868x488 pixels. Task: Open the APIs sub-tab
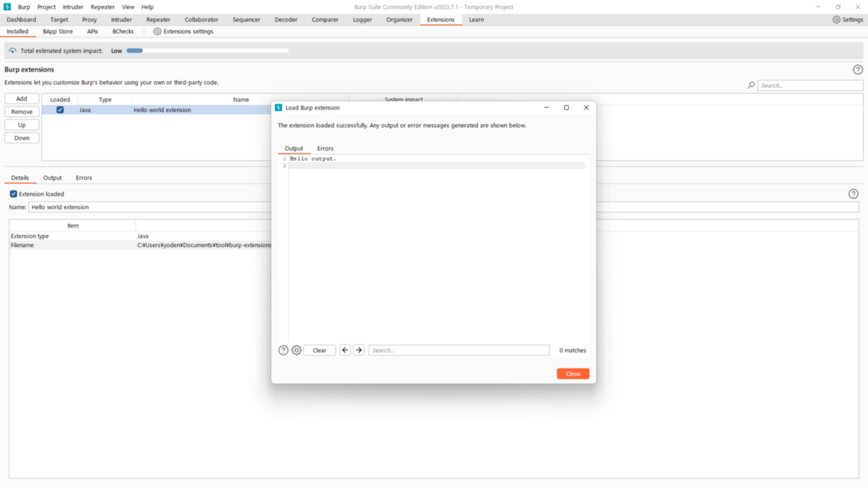[x=92, y=31]
